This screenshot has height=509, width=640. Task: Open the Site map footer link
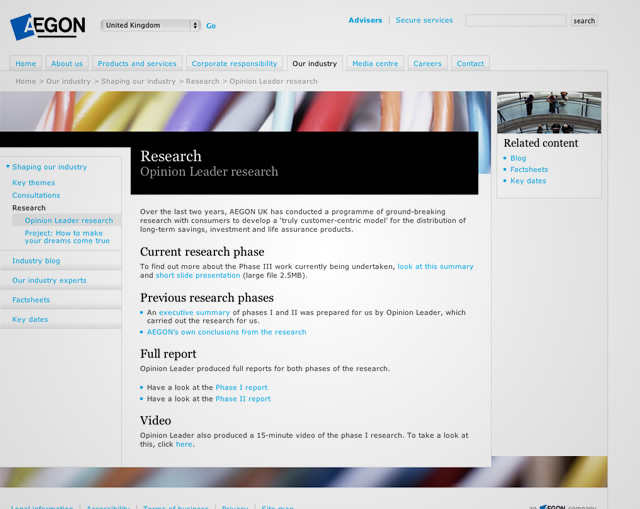(x=278, y=507)
